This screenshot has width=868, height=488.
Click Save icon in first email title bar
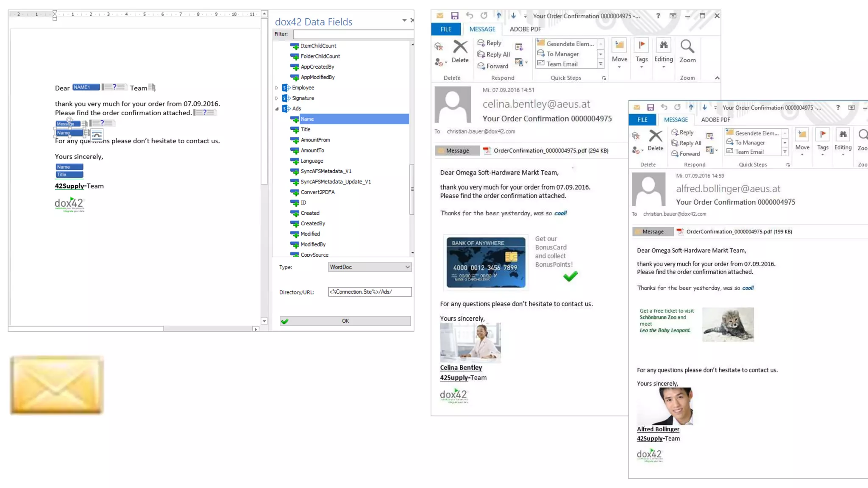[454, 16]
